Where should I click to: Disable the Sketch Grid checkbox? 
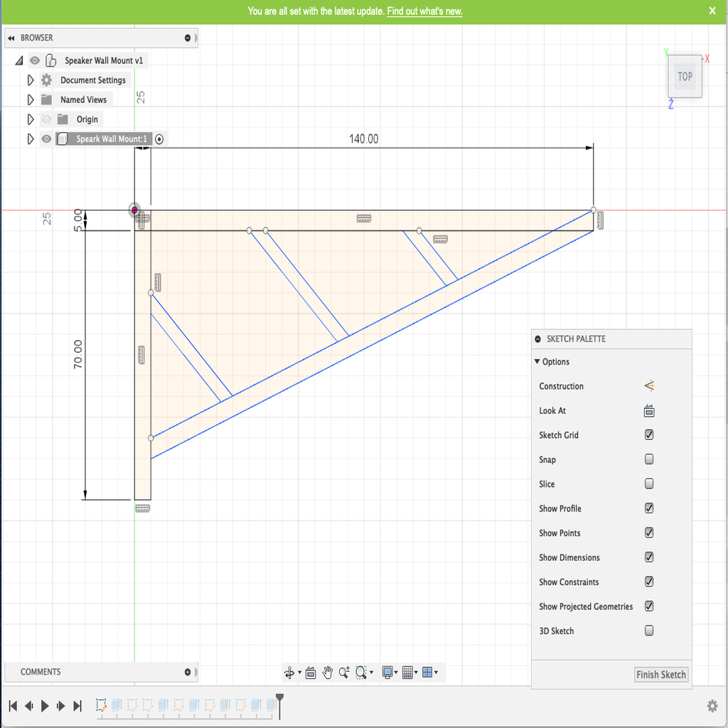pos(649,435)
